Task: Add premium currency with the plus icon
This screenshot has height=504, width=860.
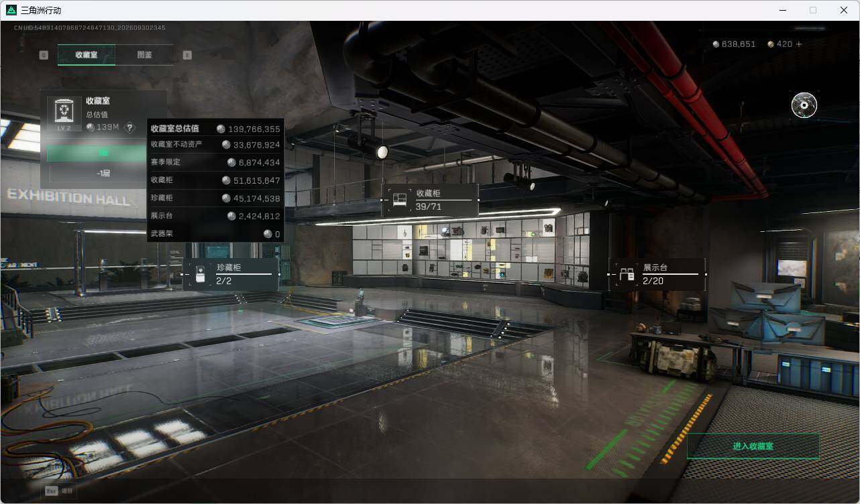Action: pos(798,44)
